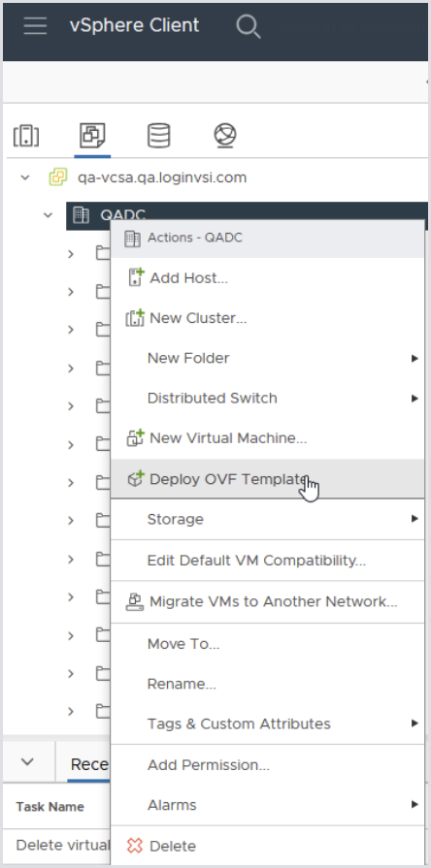Collapse the Recent Tasks panel chevron
This screenshot has width=431, height=868.
27,762
